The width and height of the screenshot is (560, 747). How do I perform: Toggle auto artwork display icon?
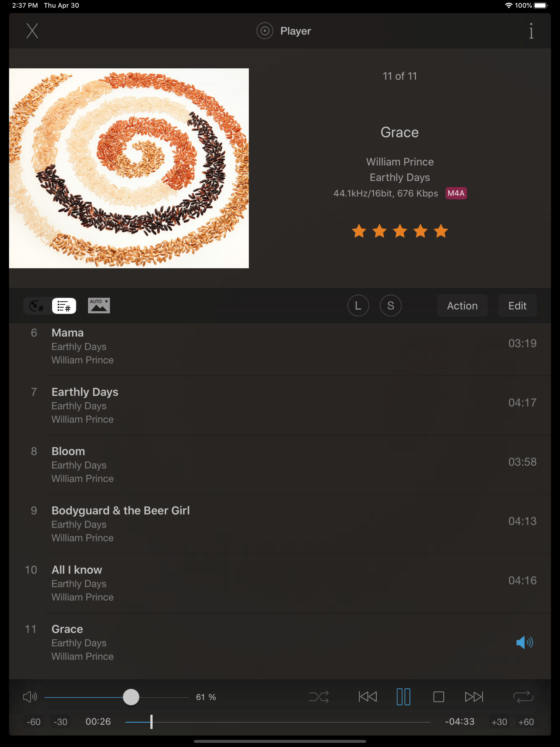tap(99, 306)
